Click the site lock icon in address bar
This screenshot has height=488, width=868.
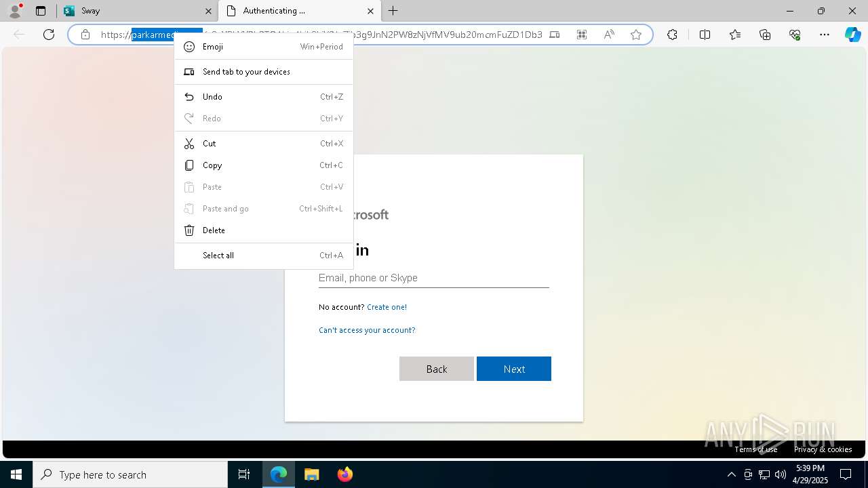click(85, 35)
